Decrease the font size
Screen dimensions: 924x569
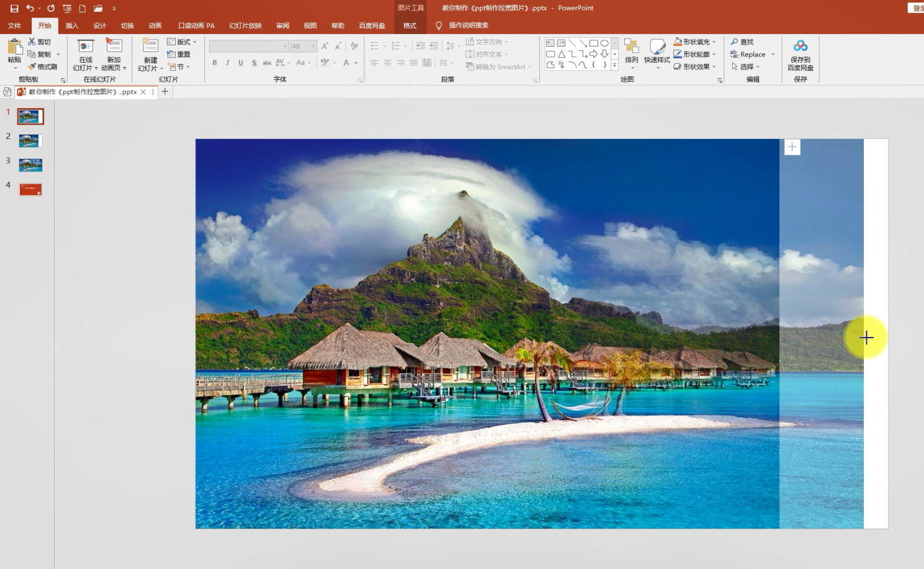click(338, 46)
